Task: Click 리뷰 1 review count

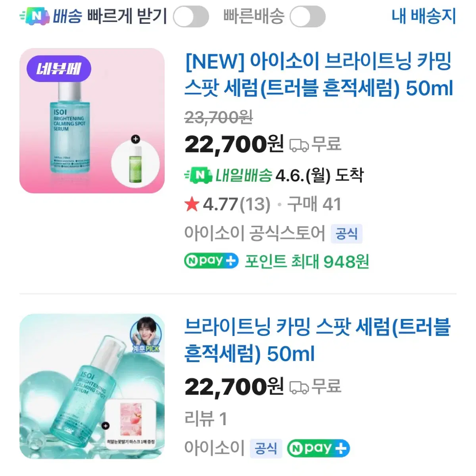Action: click(205, 418)
